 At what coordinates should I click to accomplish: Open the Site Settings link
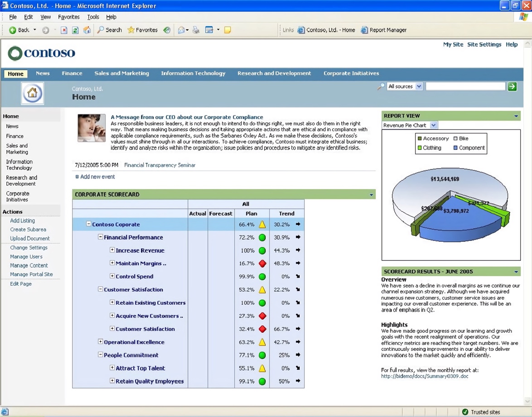click(x=484, y=44)
